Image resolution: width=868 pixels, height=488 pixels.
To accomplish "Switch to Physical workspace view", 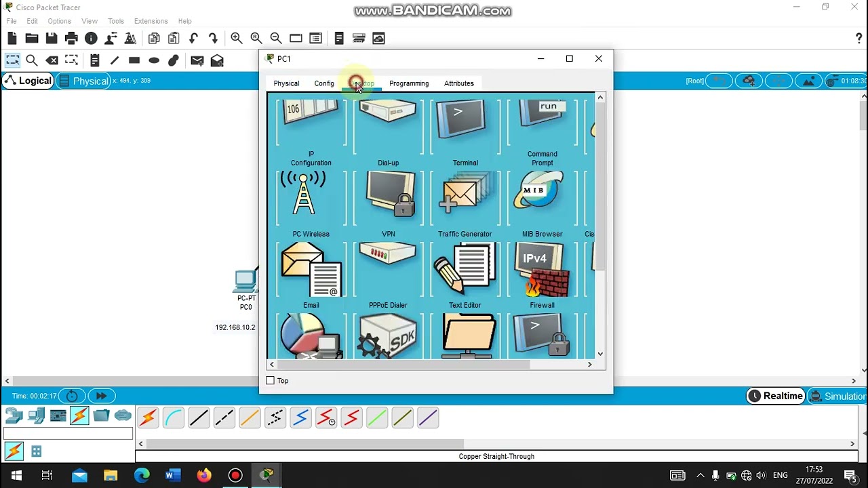I will pos(83,81).
